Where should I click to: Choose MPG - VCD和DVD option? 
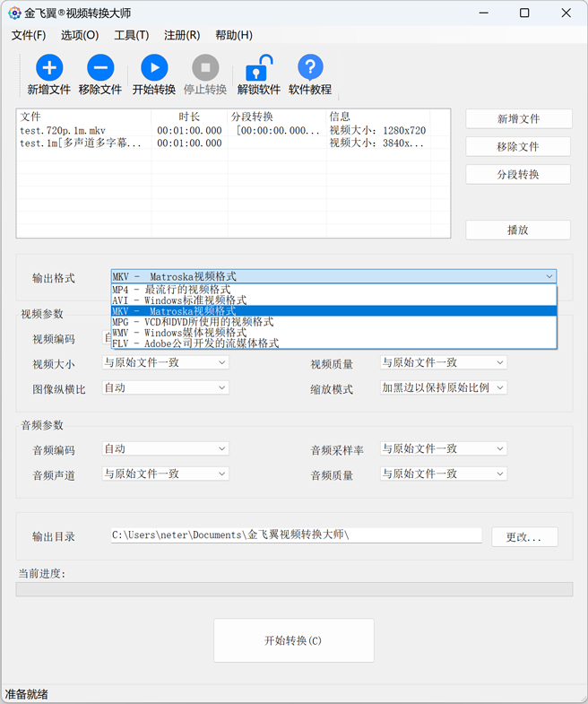pyautogui.click(x=334, y=322)
